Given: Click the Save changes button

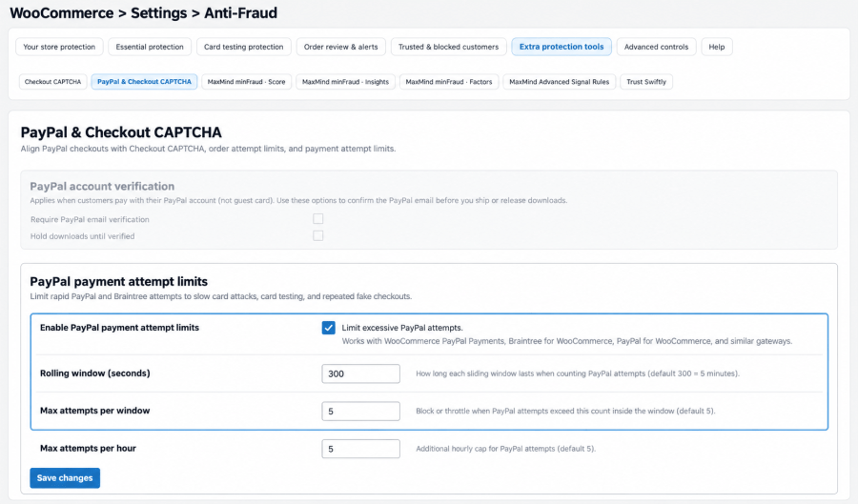Looking at the screenshot, I should point(65,477).
